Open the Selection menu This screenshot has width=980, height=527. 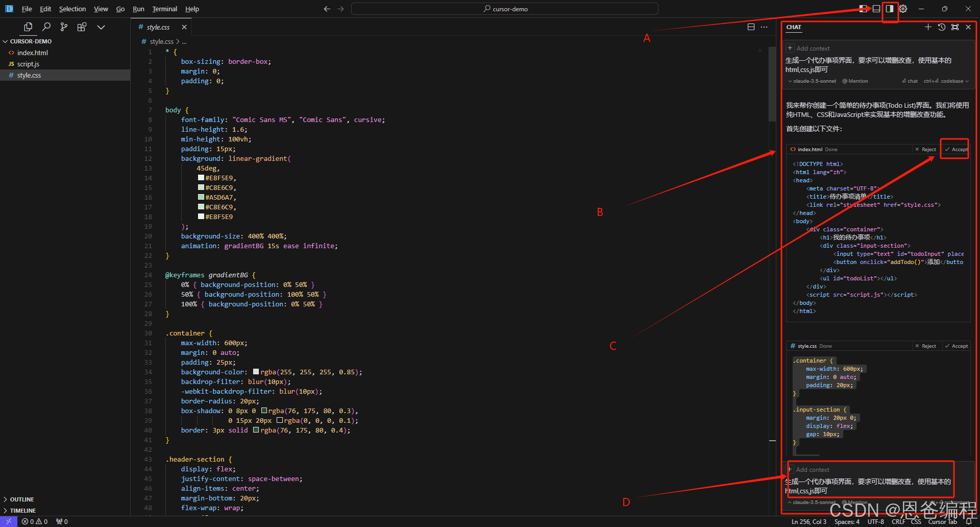tap(72, 9)
